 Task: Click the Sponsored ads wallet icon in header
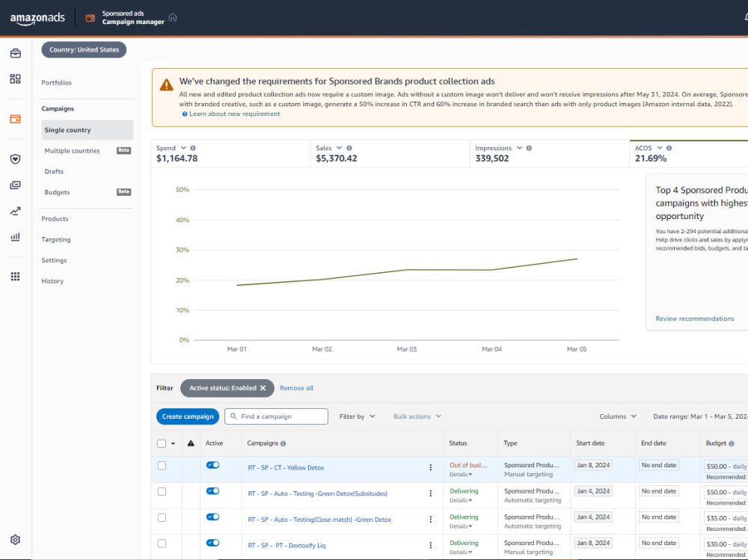click(90, 18)
